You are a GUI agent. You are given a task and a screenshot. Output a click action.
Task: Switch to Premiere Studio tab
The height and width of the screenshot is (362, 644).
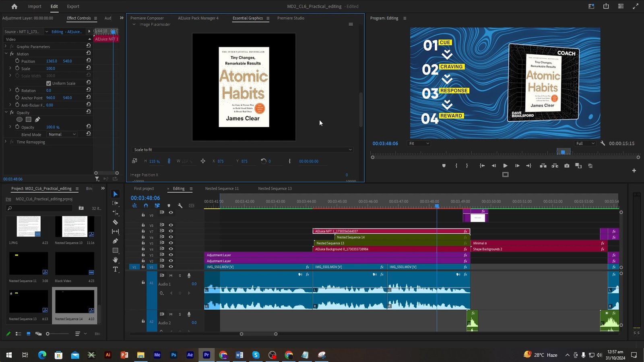tap(291, 18)
